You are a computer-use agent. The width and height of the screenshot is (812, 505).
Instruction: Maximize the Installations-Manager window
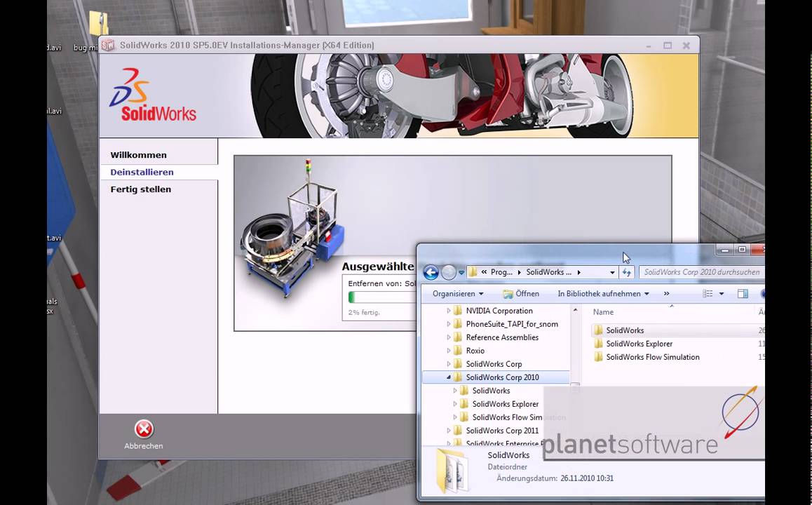coord(668,46)
